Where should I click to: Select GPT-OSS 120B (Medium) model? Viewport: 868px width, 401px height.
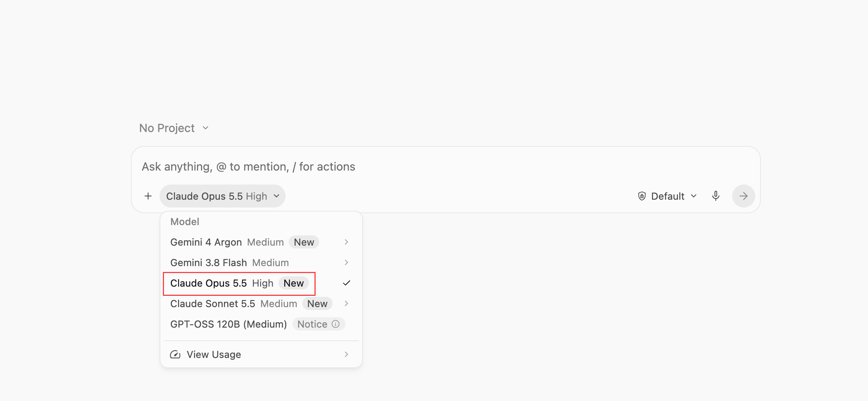261,324
